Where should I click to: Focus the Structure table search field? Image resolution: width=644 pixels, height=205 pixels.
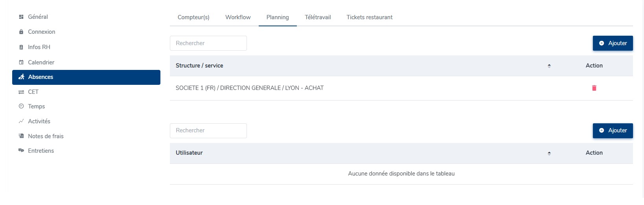(208, 43)
